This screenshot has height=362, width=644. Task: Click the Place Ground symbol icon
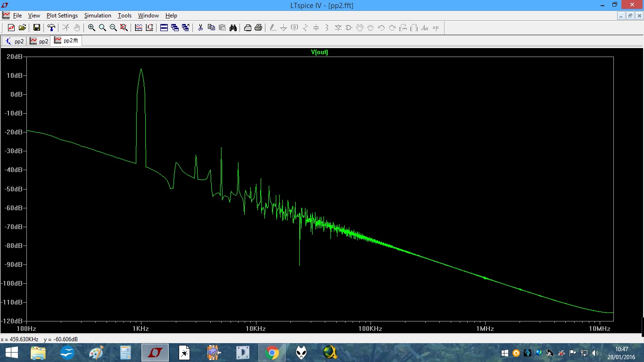pos(284,28)
